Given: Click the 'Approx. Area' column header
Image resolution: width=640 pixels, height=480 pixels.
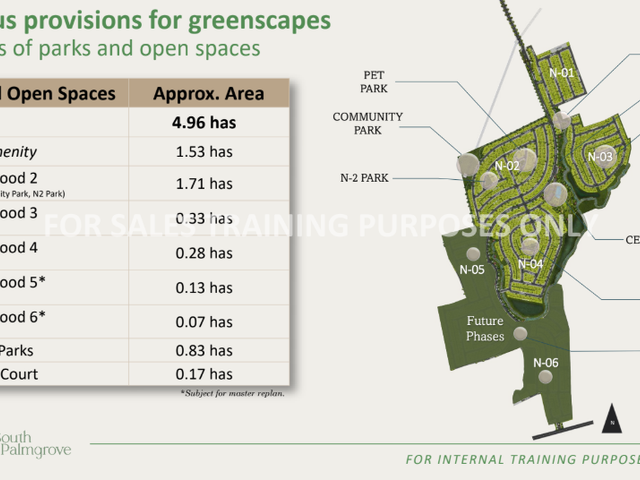Looking at the screenshot, I should point(209,93).
